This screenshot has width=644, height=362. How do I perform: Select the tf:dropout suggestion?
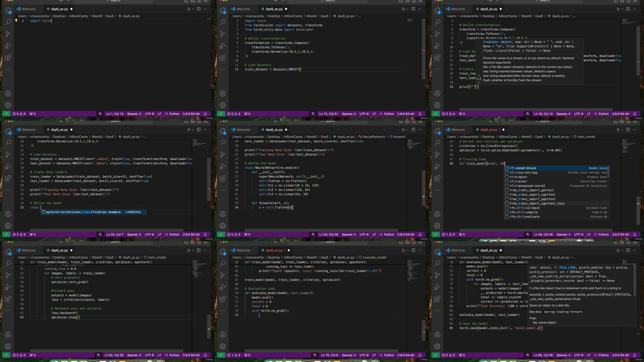pos(556,177)
